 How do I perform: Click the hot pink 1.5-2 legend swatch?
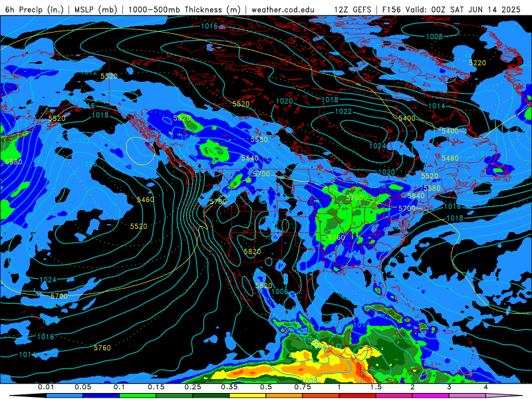pyautogui.click(x=394, y=396)
